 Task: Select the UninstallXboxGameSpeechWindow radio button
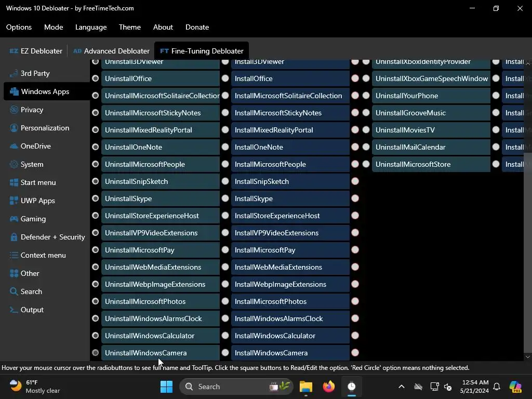click(x=366, y=78)
